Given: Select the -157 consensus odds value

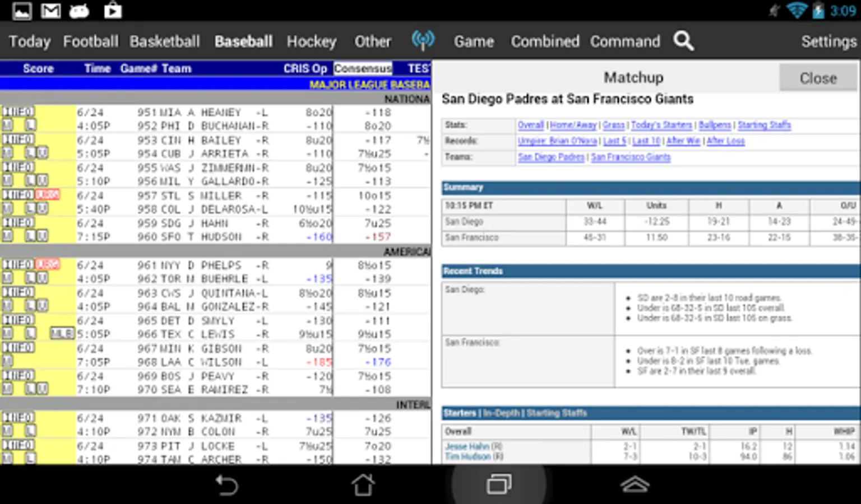Looking at the screenshot, I should coord(378,236).
